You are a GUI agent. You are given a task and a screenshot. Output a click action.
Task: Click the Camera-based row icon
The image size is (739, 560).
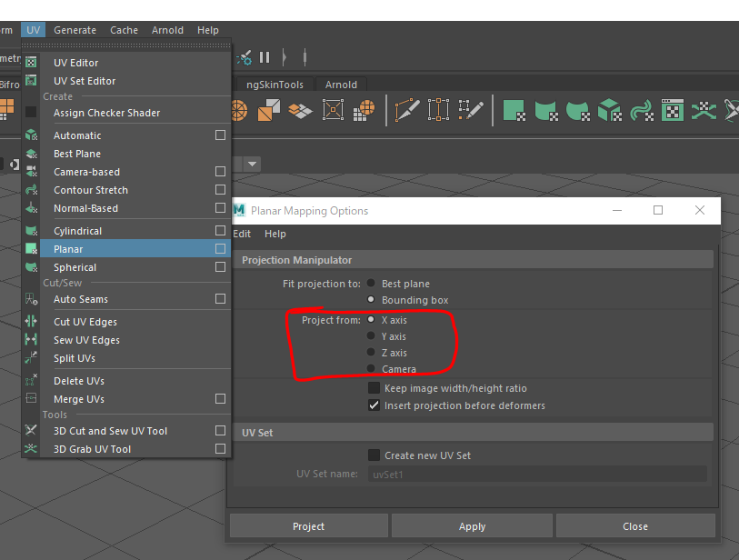(x=31, y=172)
